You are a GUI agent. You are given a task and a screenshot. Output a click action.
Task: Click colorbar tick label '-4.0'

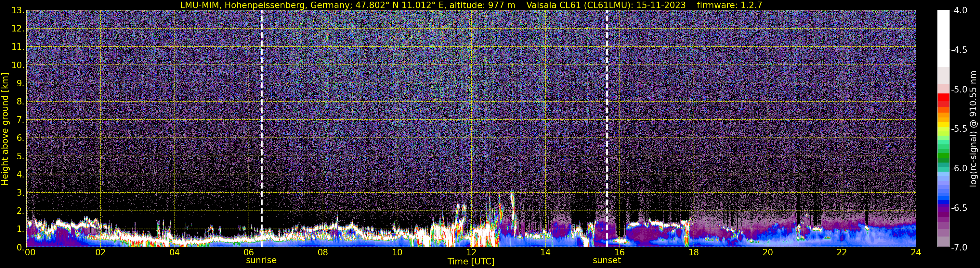959,11
